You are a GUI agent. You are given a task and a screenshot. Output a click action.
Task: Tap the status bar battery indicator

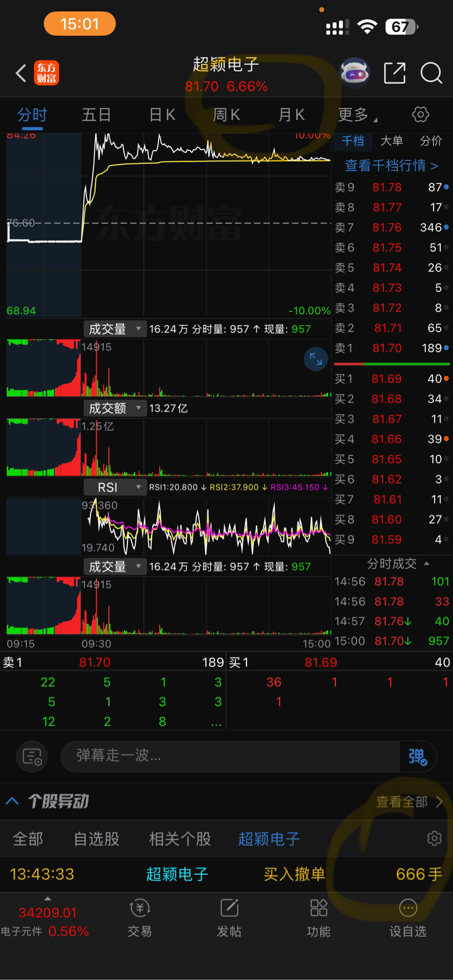point(402,27)
